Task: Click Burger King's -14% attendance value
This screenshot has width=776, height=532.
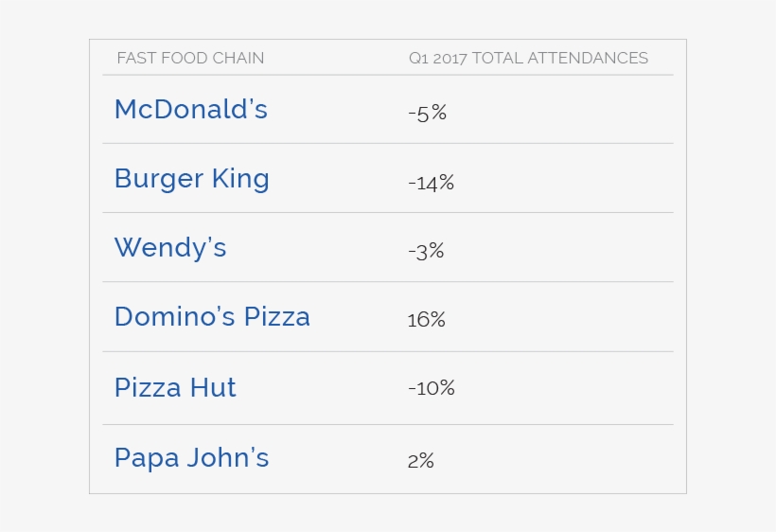Action: [x=432, y=183]
